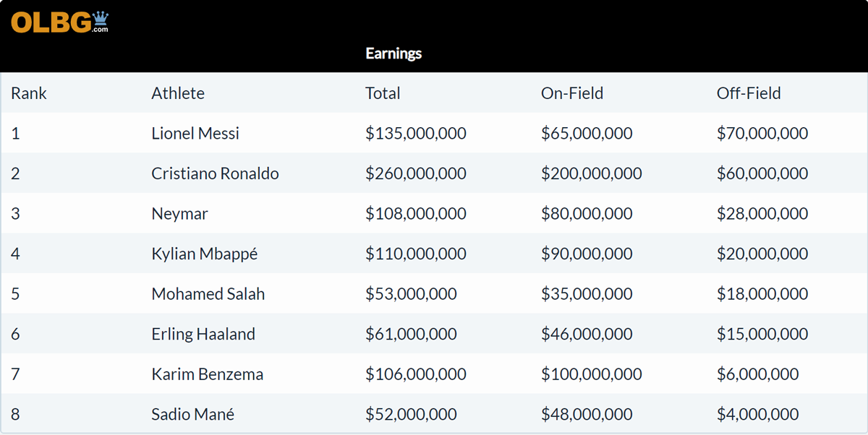Click the On-Field column header

coord(572,93)
